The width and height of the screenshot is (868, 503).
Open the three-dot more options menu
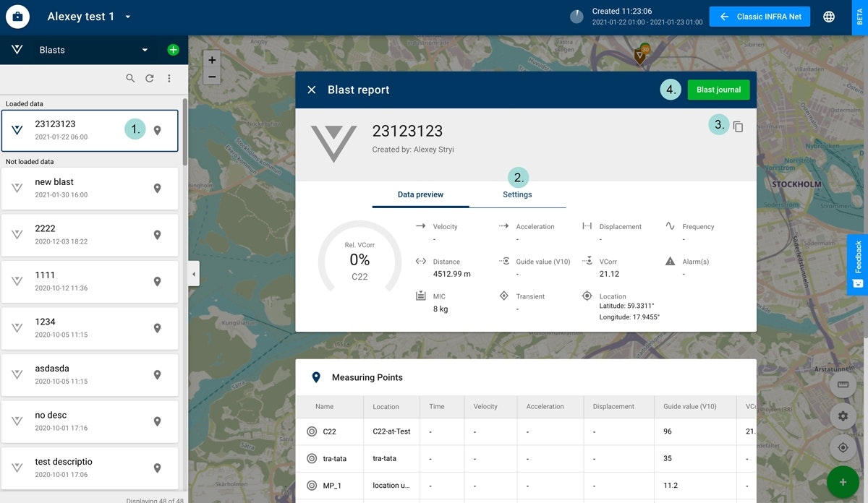coord(169,78)
